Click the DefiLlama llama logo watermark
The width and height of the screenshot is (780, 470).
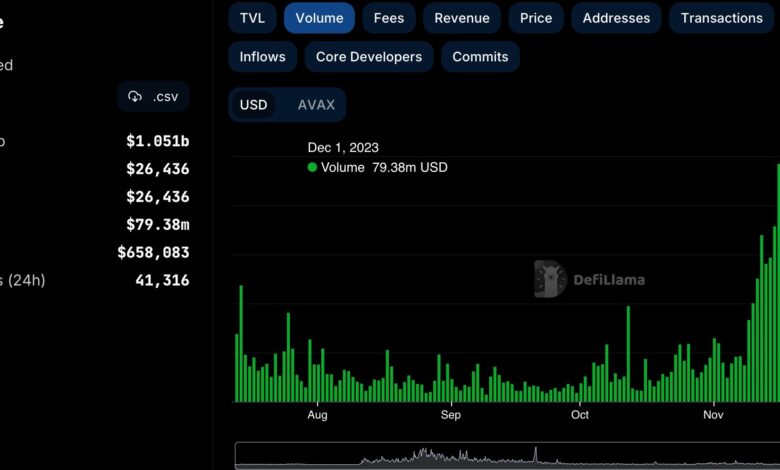(550, 279)
